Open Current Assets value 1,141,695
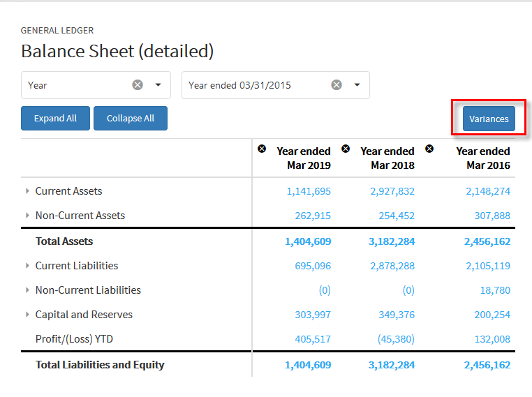 [309, 192]
